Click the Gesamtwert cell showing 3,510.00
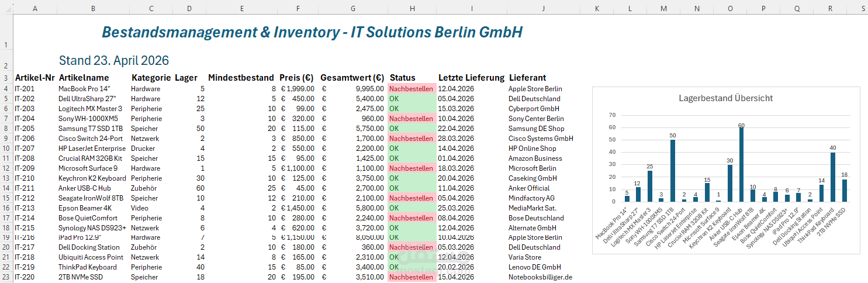 352,277
